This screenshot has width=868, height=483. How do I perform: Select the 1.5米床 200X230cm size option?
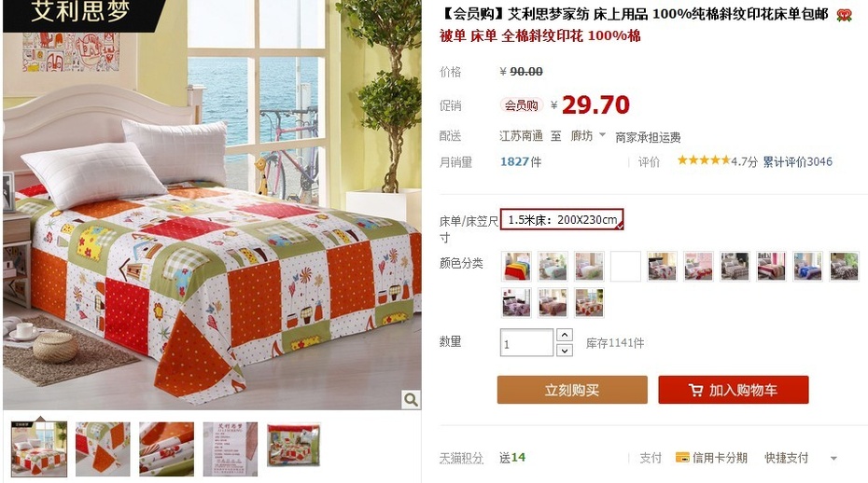point(562,219)
